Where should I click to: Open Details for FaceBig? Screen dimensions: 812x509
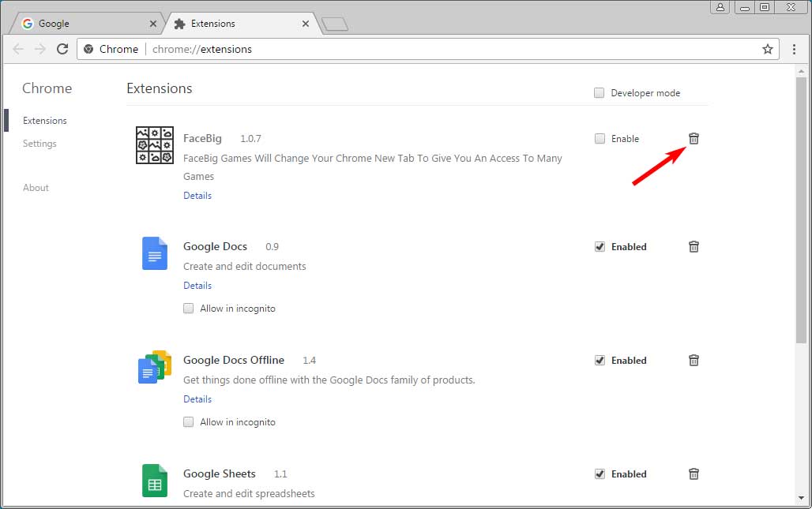tap(197, 195)
